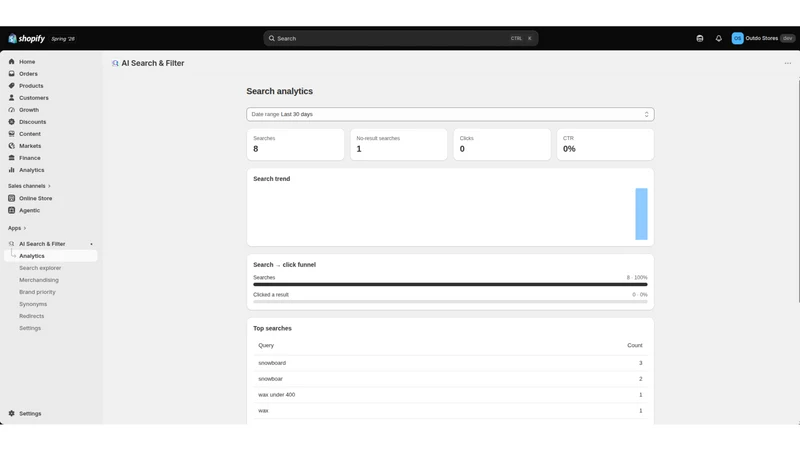Open the Markets section
The width and height of the screenshot is (800, 450).
(30, 146)
